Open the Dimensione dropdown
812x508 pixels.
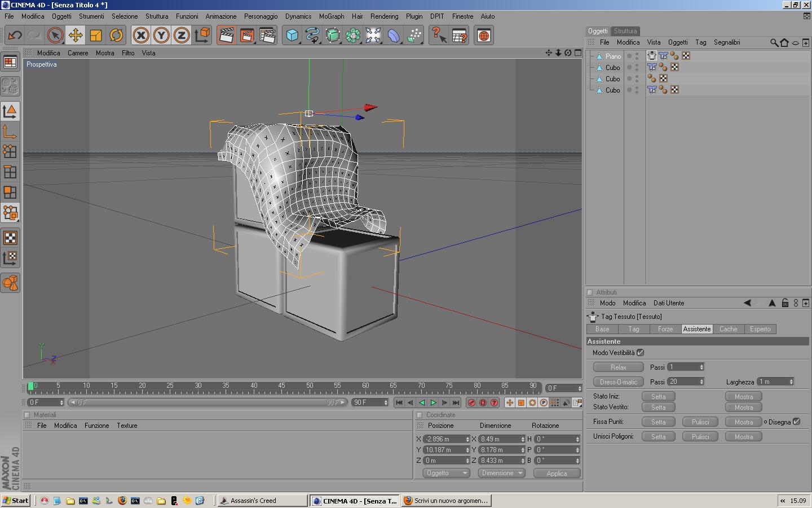pos(501,473)
